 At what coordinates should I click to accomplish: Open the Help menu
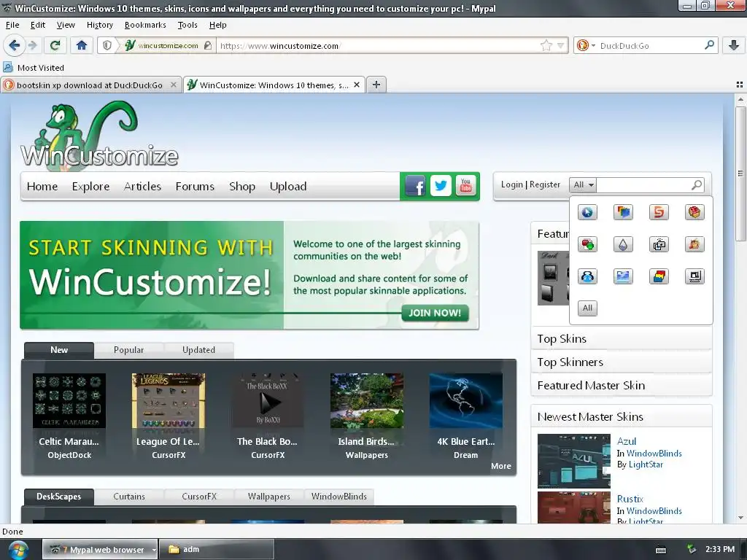click(x=217, y=25)
